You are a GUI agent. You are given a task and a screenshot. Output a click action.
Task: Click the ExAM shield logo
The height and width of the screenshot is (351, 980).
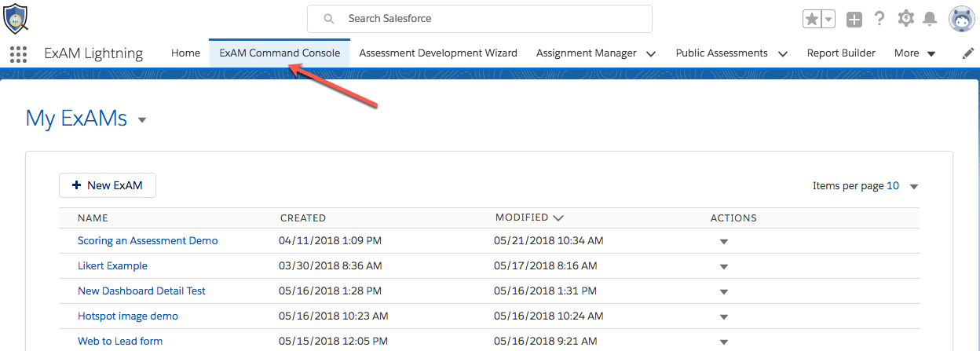(x=16, y=18)
